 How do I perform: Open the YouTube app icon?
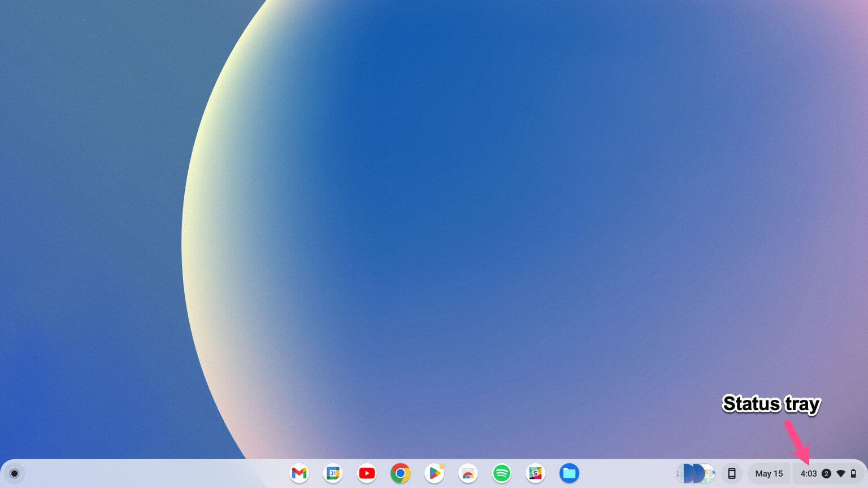point(367,473)
